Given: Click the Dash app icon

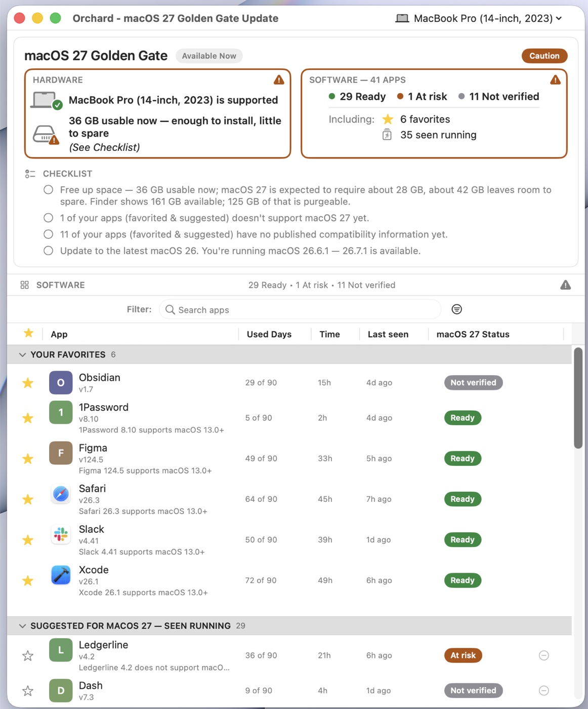Looking at the screenshot, I should point(61,690).
